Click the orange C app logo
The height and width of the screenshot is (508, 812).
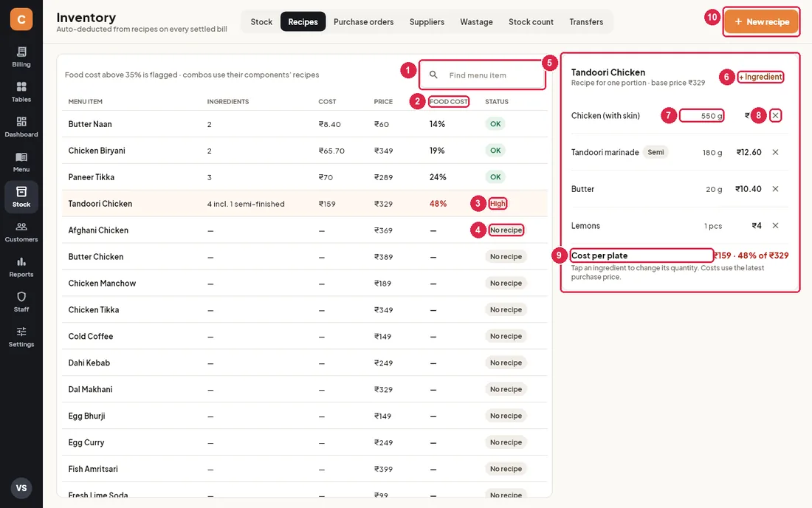pos(21,19)
